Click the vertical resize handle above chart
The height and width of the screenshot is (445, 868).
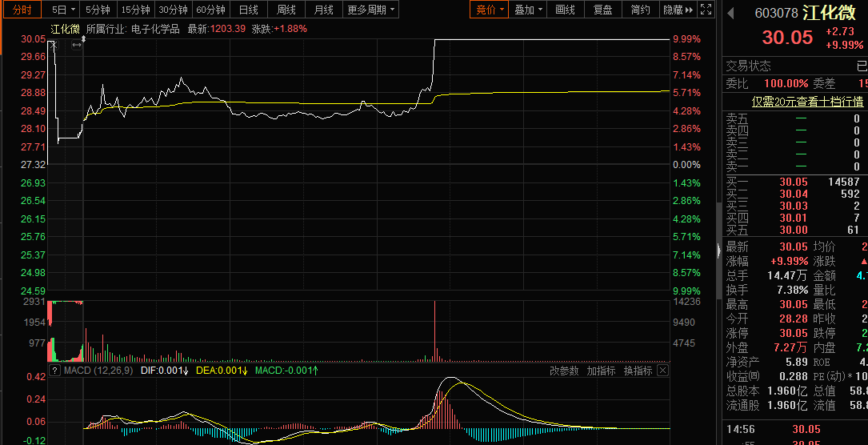83,38
